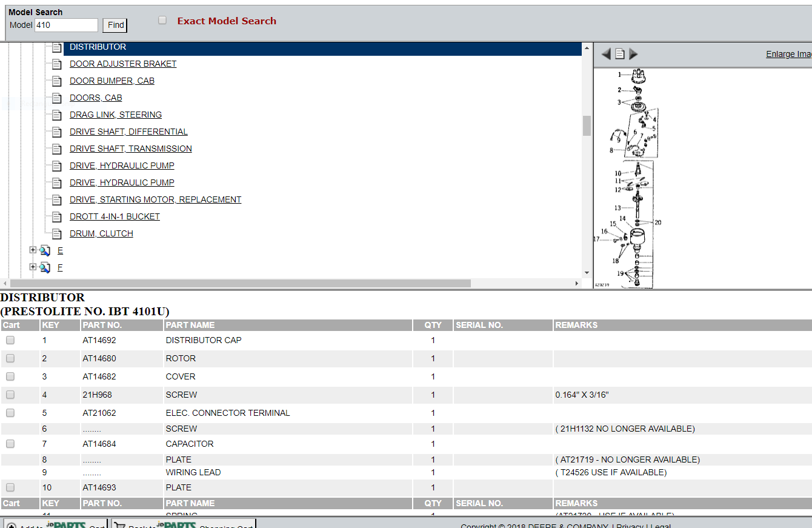This screenshot has width=812, height=528.
Task: Click the Back to Shopping Cart button
Action: click(x=184, y=525)
